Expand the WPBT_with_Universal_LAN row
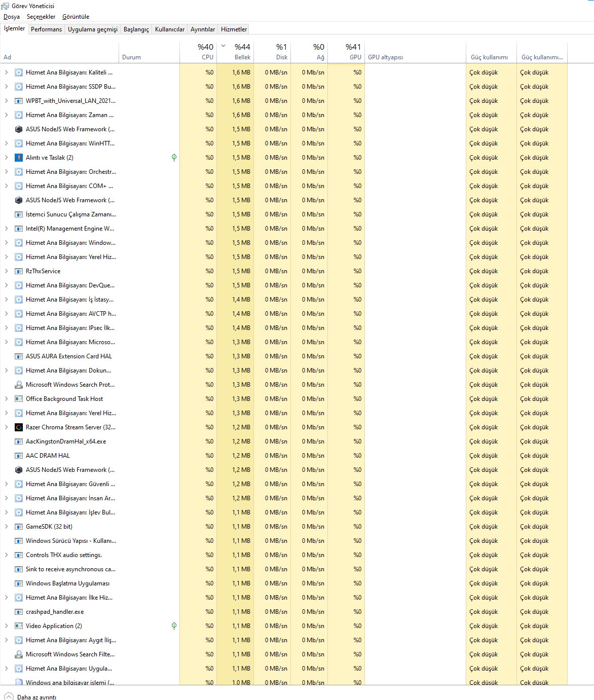This screenshot has height=700, width=594. 6,101
